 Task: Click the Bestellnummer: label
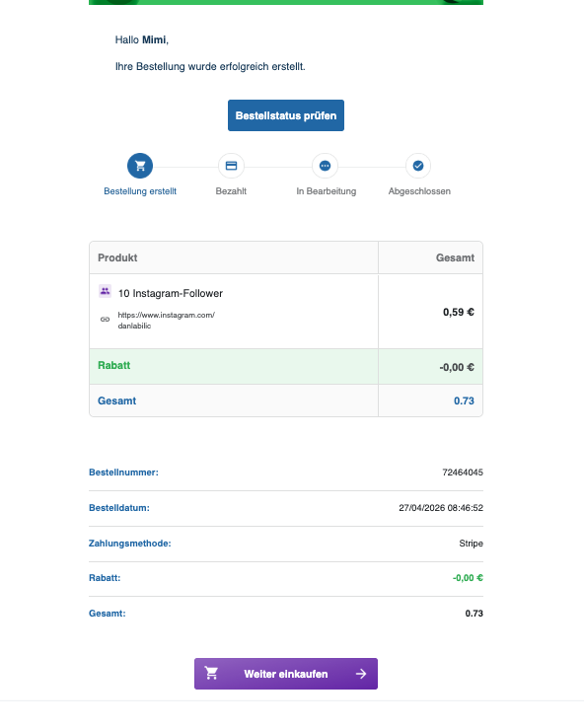pyautogui.click(x=123, y=473)
